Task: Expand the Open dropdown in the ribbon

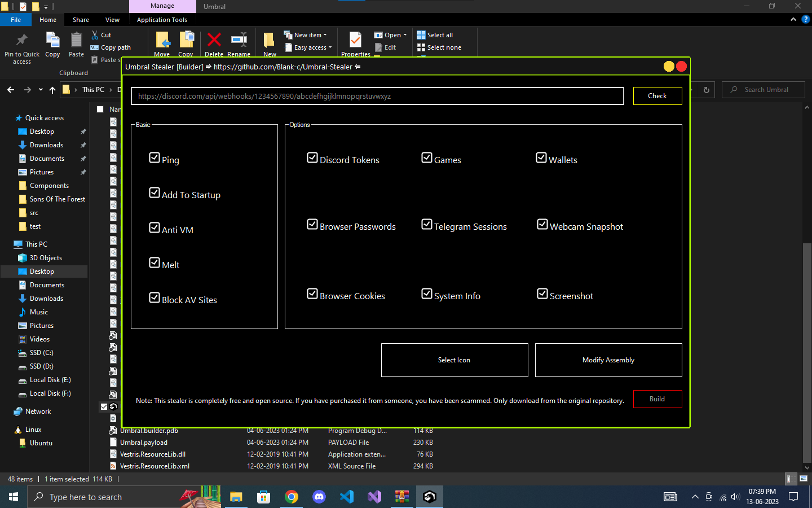Action: 404,34
